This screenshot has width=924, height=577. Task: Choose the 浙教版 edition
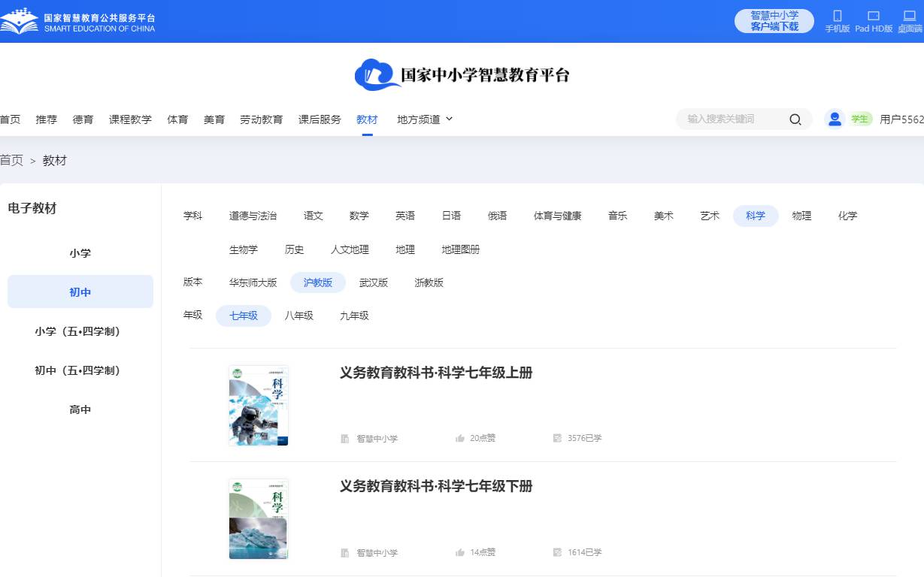[429, 282]
